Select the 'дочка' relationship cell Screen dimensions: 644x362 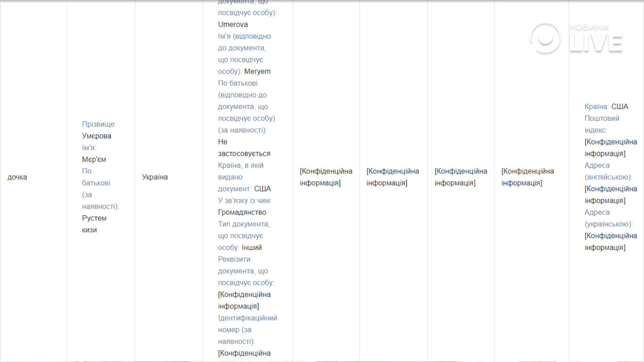[x=17, y=177]
